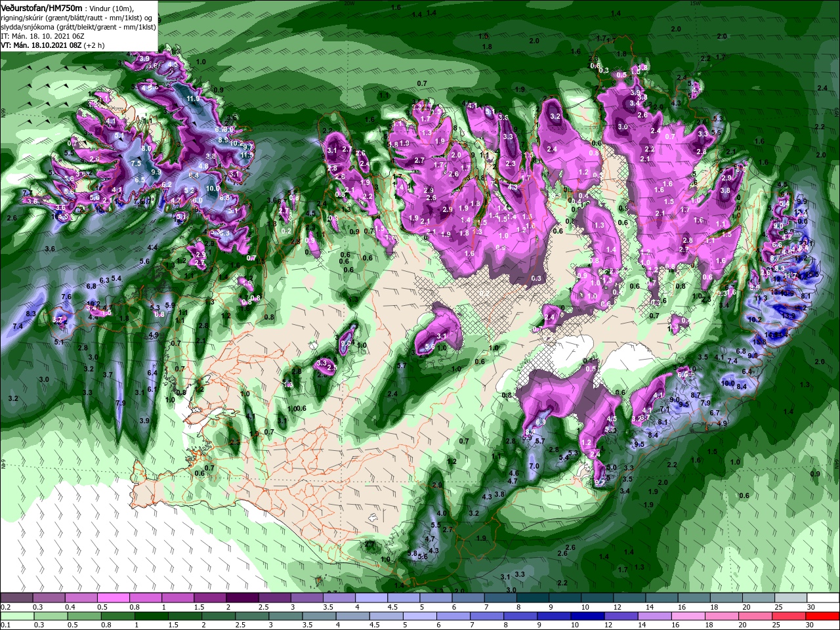
Task: Click the 25 red-pink swatch, bottom legend row
Action: tap(789, 616)
